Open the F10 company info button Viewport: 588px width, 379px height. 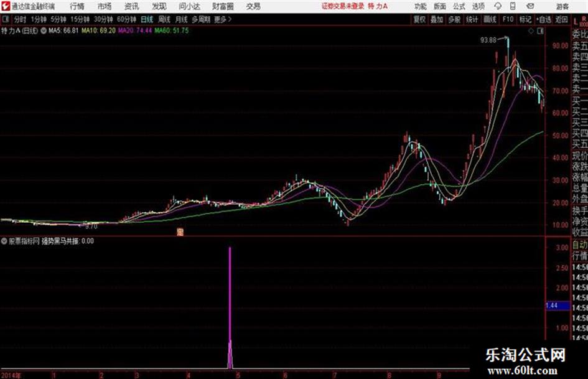point(508,19)
